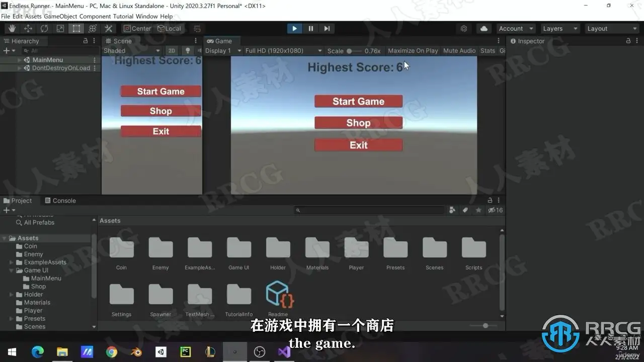Select the Transform tool
This screenshot has width=644, height=362.
click(92, 29)
